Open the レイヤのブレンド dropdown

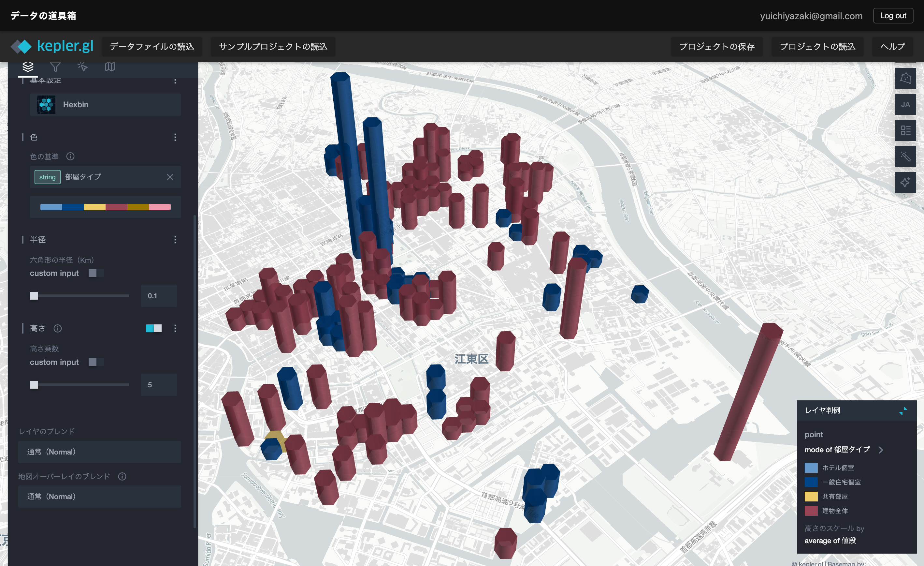point(99,452)
